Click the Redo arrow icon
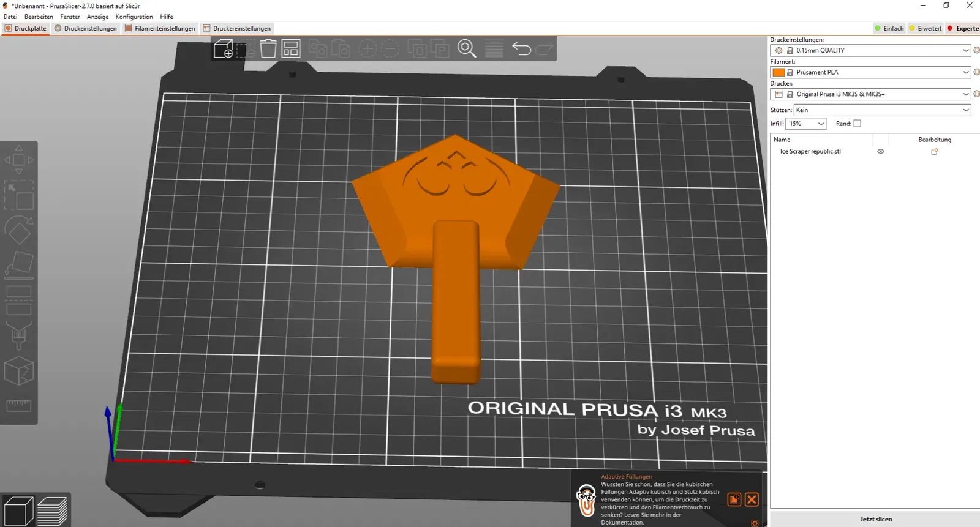 [x=544, y=48]
